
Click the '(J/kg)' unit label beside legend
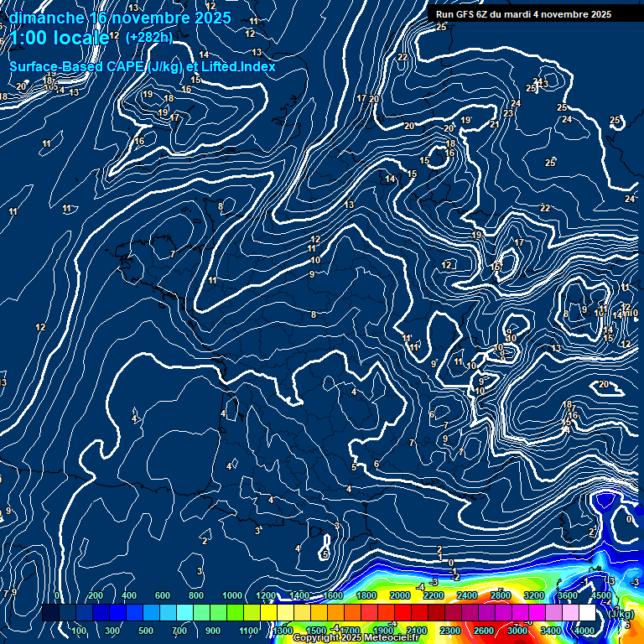tap(621, 614)
